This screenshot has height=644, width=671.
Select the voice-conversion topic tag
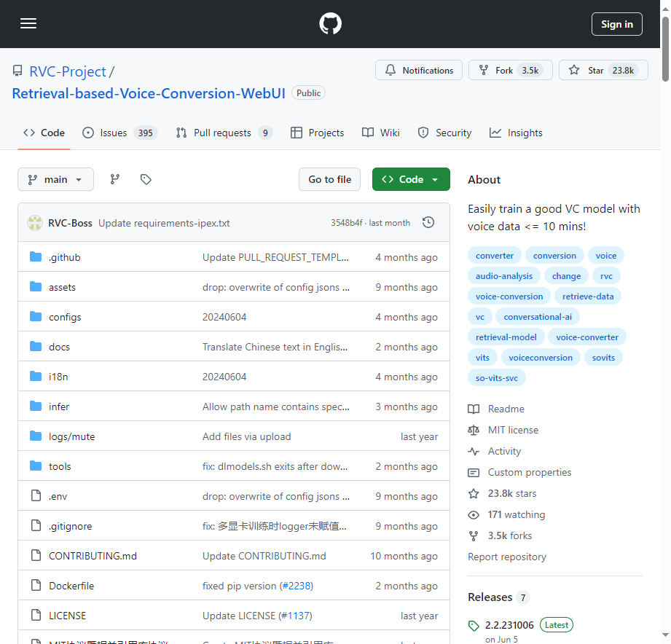coord(509,296)
